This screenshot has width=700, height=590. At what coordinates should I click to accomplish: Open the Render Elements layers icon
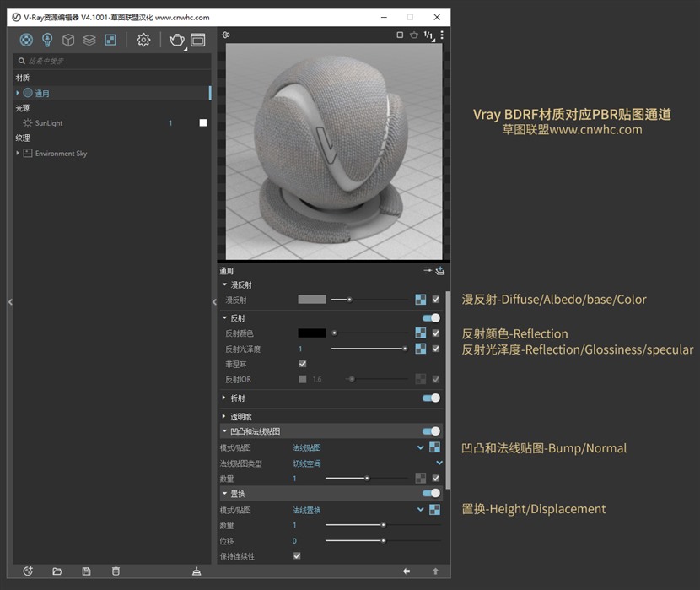(x=89, y=41)
